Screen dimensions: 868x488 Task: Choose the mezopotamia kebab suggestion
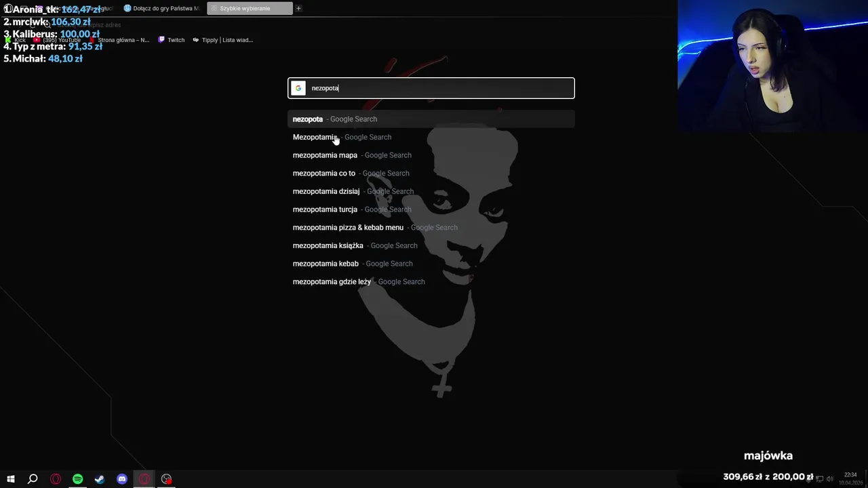tap(431, 264)
